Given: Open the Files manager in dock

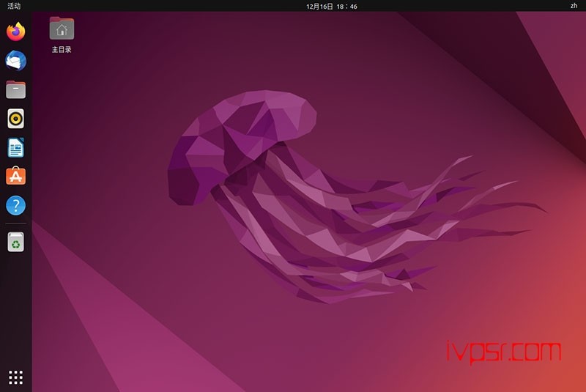Looking at the screenshot, I should click(x=15, y=89).
